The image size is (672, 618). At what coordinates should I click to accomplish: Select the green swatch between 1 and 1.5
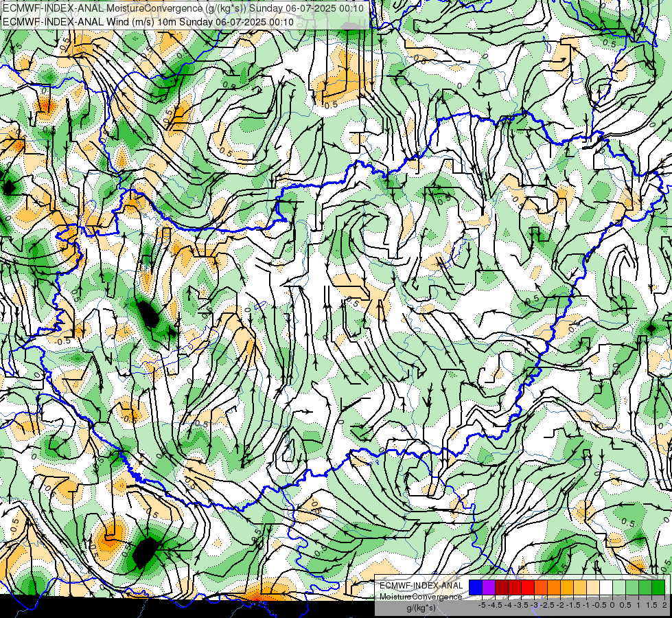[645, 587]
